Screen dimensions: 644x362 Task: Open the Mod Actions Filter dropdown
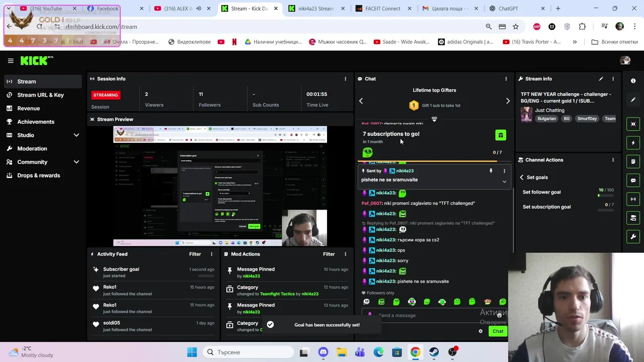click(x=329, y=254)
